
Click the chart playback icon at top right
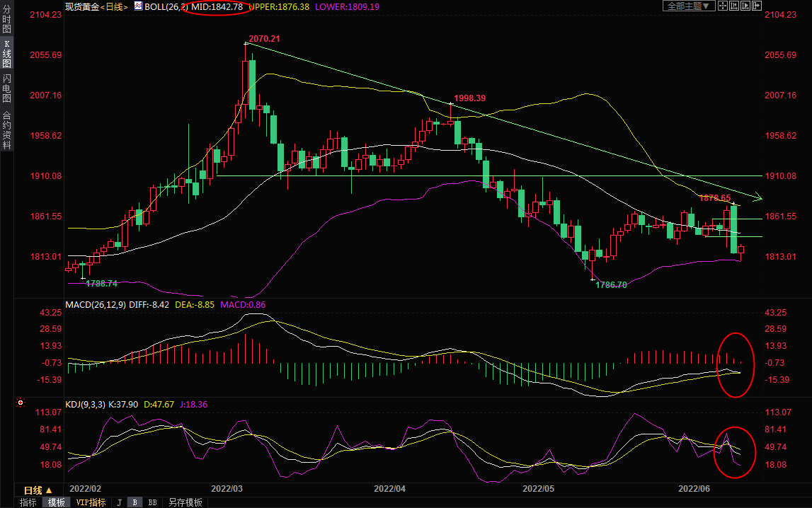pos(745,6)
